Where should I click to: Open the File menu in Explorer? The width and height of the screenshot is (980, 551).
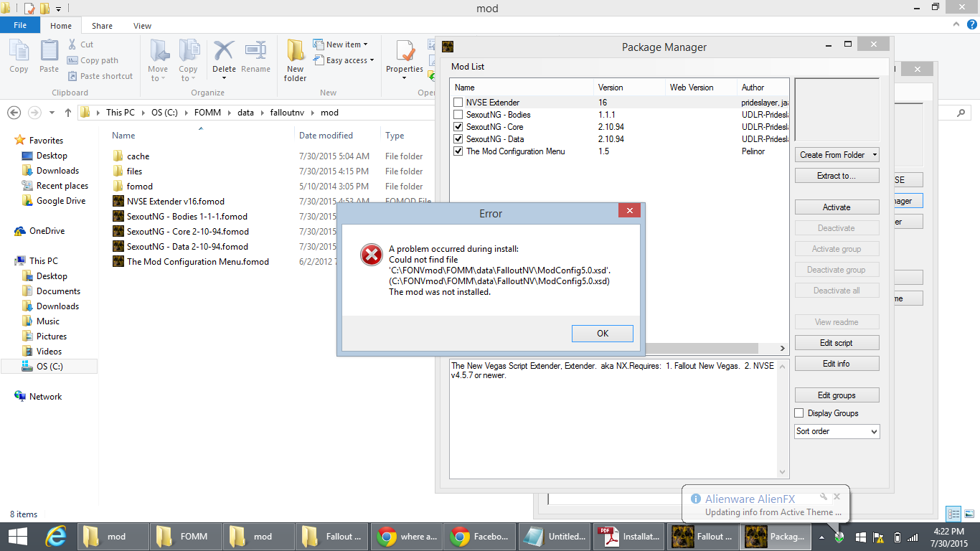[20, 25]
